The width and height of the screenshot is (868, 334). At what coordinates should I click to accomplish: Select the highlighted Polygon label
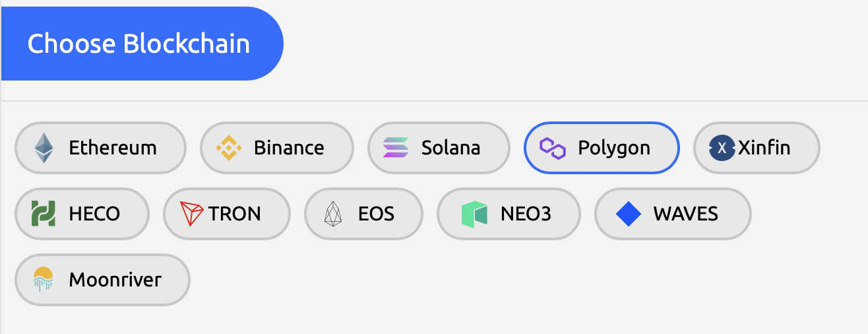614,148
